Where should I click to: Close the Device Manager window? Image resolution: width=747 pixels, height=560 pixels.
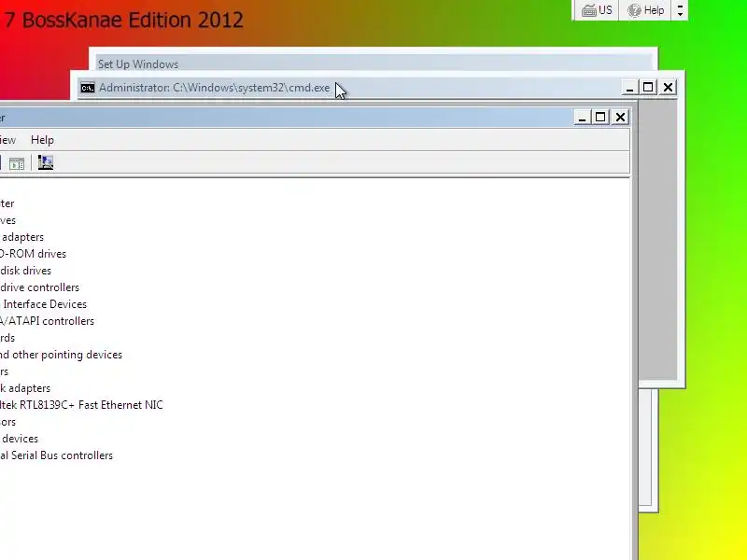click(620, 118)
